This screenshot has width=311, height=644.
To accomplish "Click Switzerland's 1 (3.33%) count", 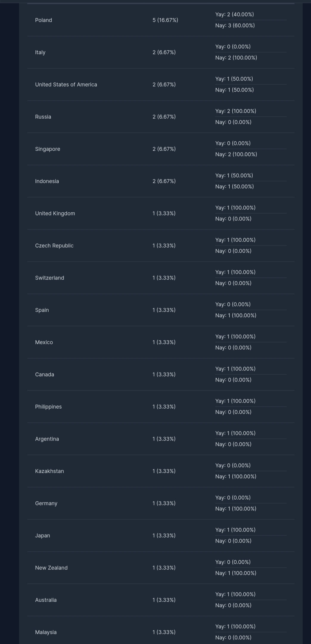I will pyautogui.click(x=164, y=278).
